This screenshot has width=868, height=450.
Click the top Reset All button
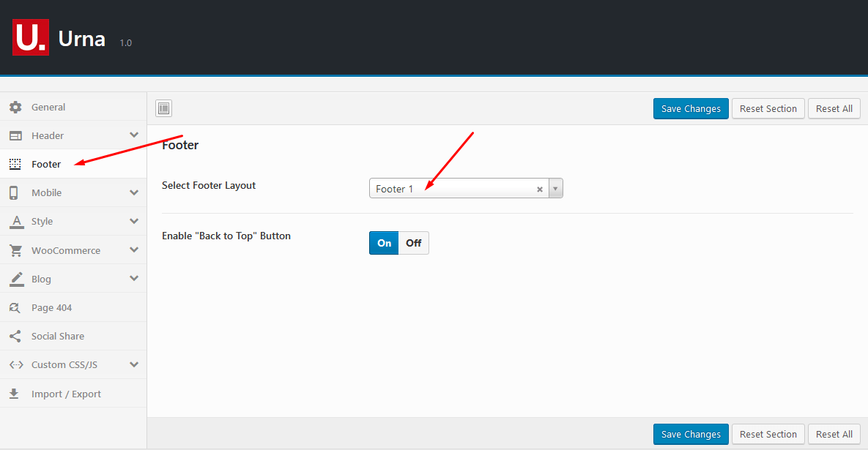tap(834, 109)
